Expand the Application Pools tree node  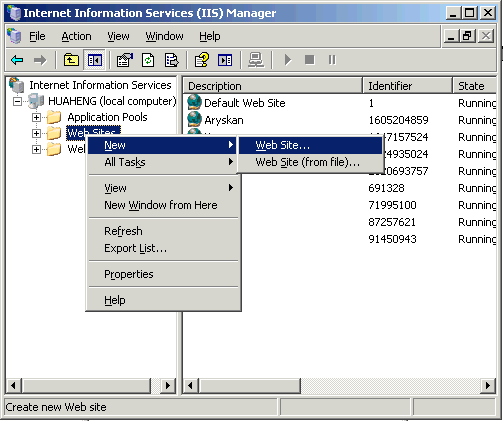(x=36, y=117)
